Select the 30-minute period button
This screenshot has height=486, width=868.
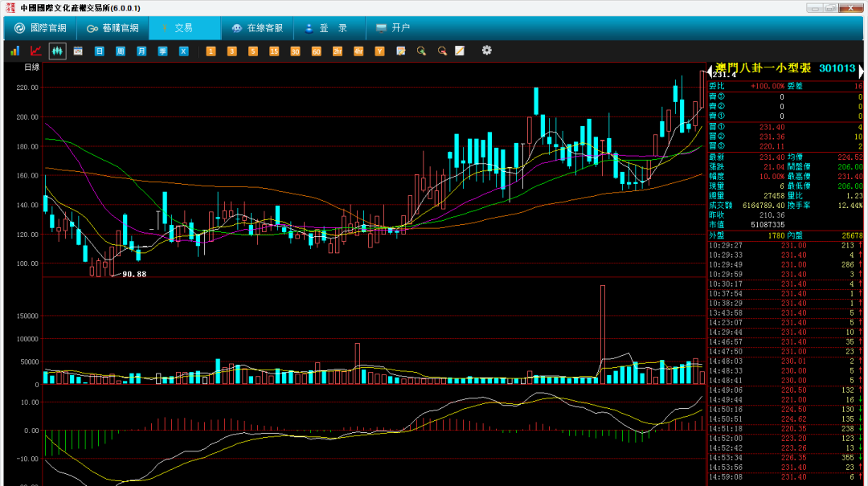click(x=294, y=51)
